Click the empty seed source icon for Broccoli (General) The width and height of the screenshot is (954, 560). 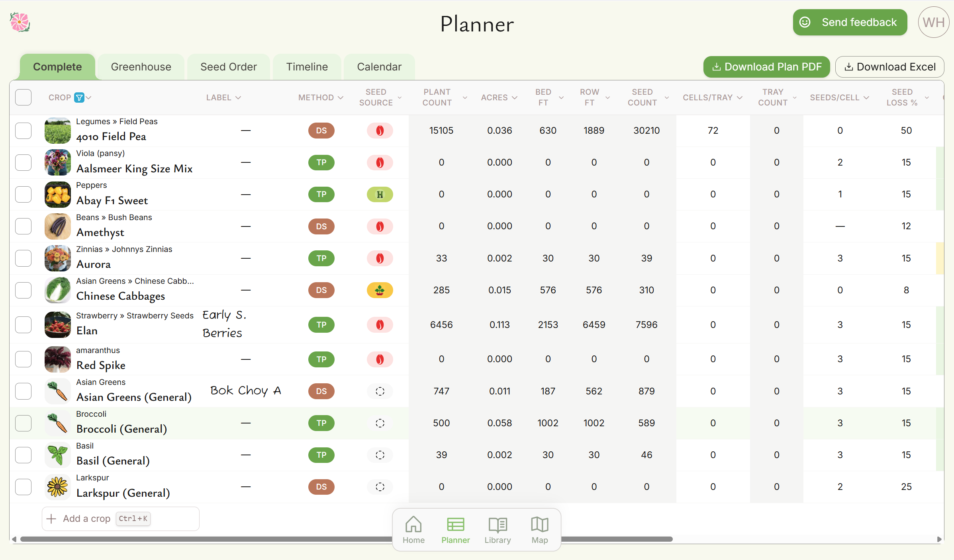tap(380, 423)
